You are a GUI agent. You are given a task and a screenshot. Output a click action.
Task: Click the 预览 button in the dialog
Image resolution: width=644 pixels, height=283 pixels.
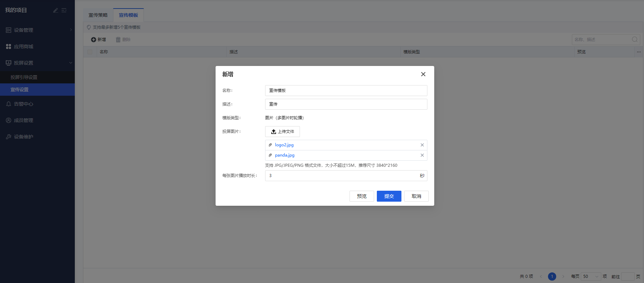[361, 196]
